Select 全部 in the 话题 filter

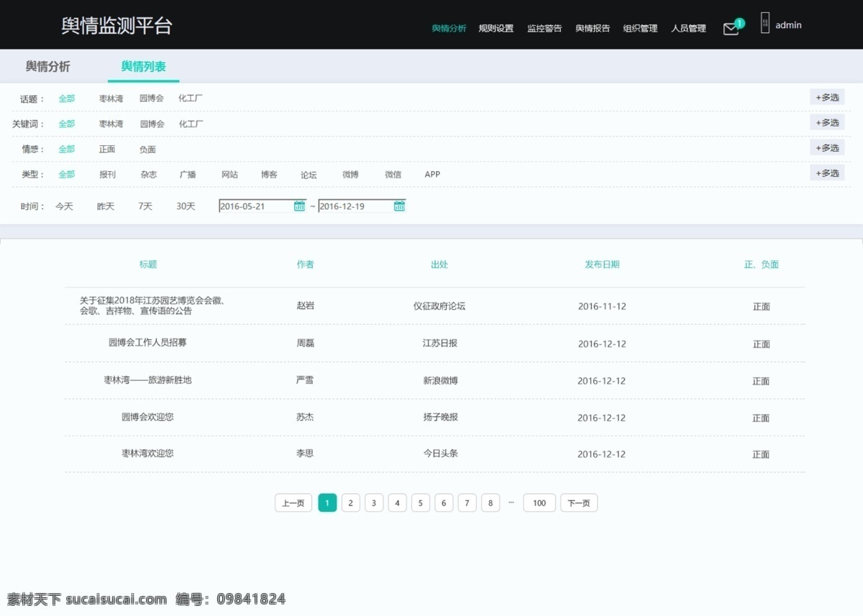(x=67, y=98)
